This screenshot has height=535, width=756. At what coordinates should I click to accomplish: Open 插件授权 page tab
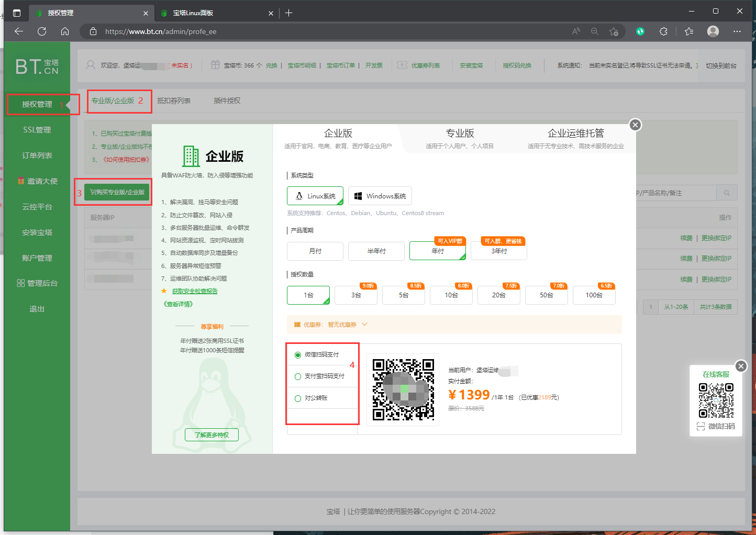(227, 101)
